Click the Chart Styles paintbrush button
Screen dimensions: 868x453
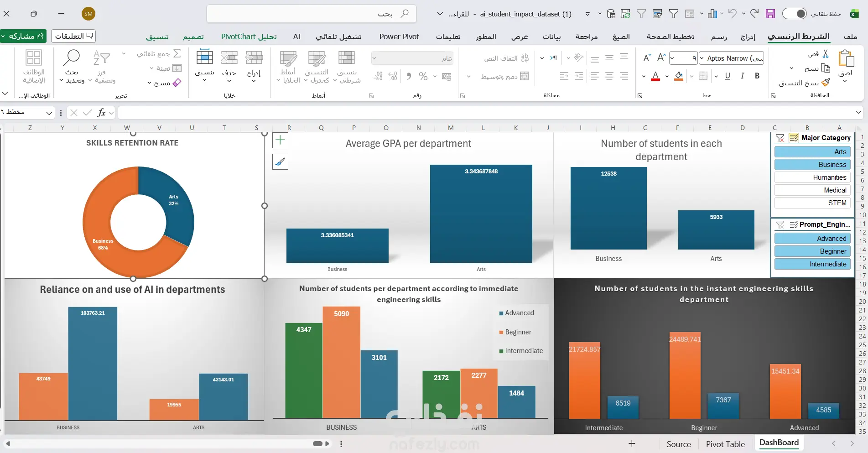(x=280, y=161)
